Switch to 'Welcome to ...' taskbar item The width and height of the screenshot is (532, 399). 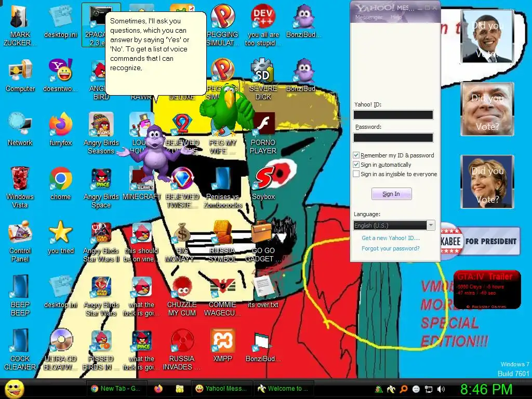pyautogui.click(x=284, y=389)
